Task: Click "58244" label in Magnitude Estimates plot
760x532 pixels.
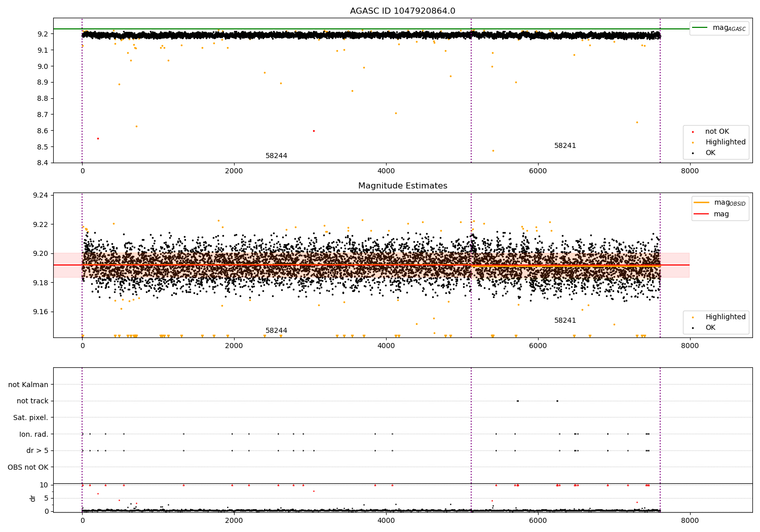Action: click(276, 331)
